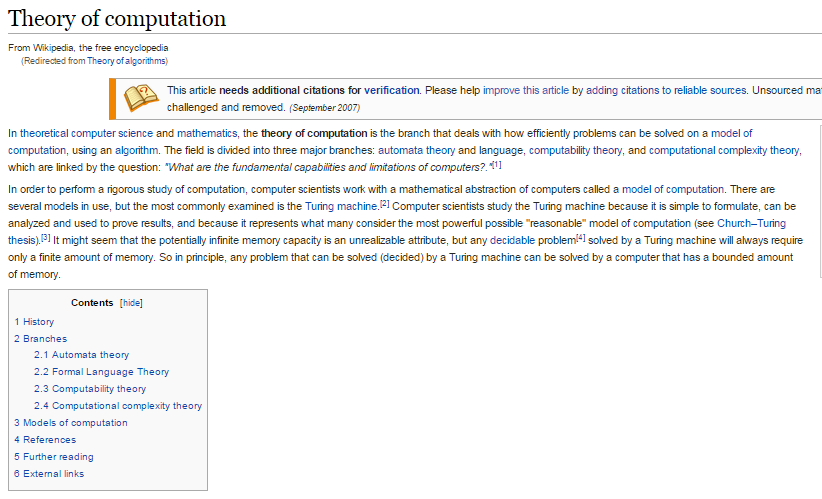Click the bold 'theory of computation' term
This screenshot has width=822, height=499.
(314, 133)
